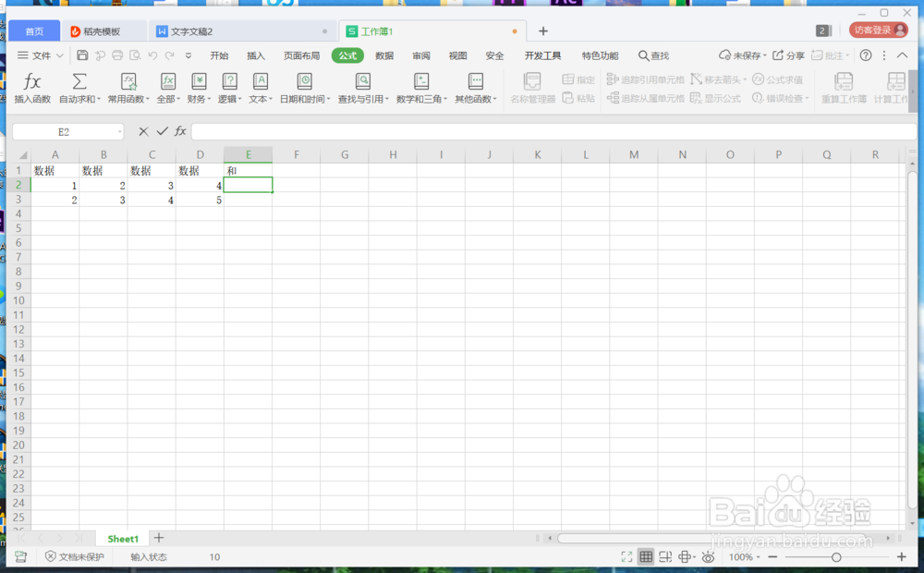
Task: Undo the last action
Action: (x=152, y=55)
